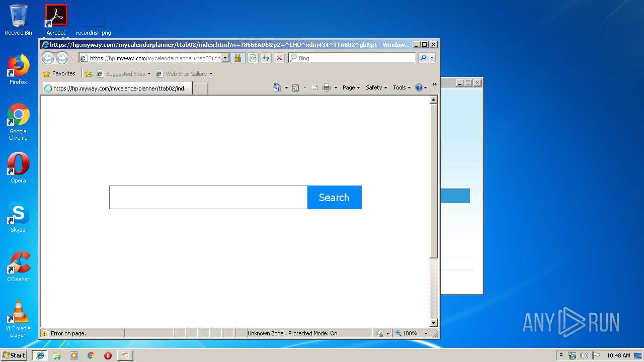Open recent pages dropdown beside Forward
Image resolution: width=644 pixels, height=362 pixels.
(73, 58)
